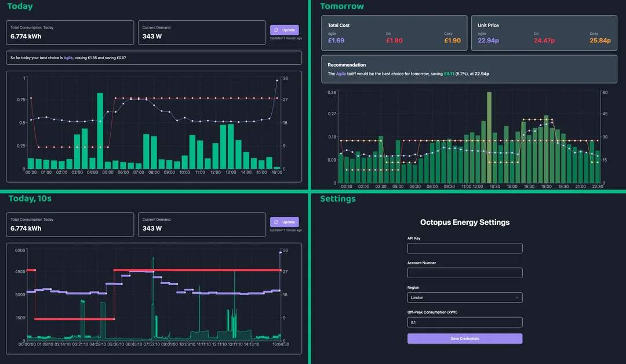Click the refresh icon on Today's Update button
The height and width of the screenshot is (364, 626).
(x=276, y=30)
